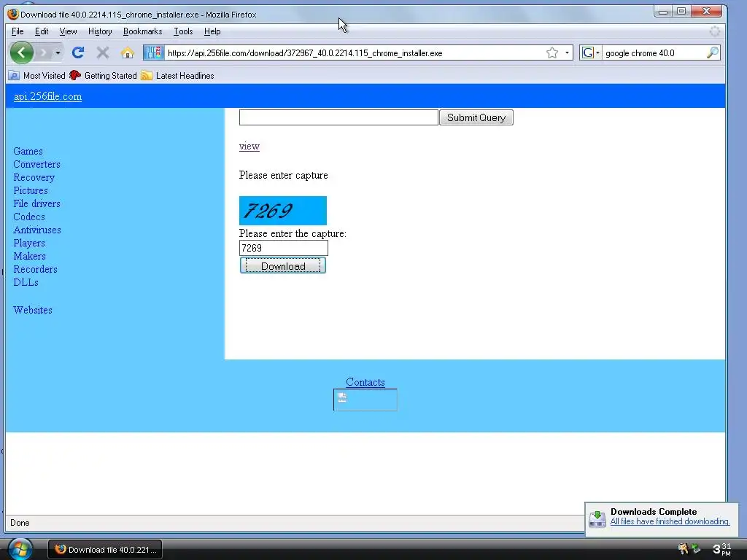Open the Edit menu
The width and height of the screenshot is (747, 560).
[x=42, y=31]
